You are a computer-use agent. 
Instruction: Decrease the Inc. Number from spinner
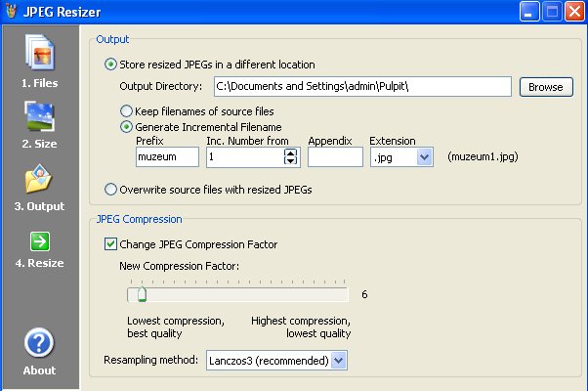pyautogui.click(x=290, y=161)
